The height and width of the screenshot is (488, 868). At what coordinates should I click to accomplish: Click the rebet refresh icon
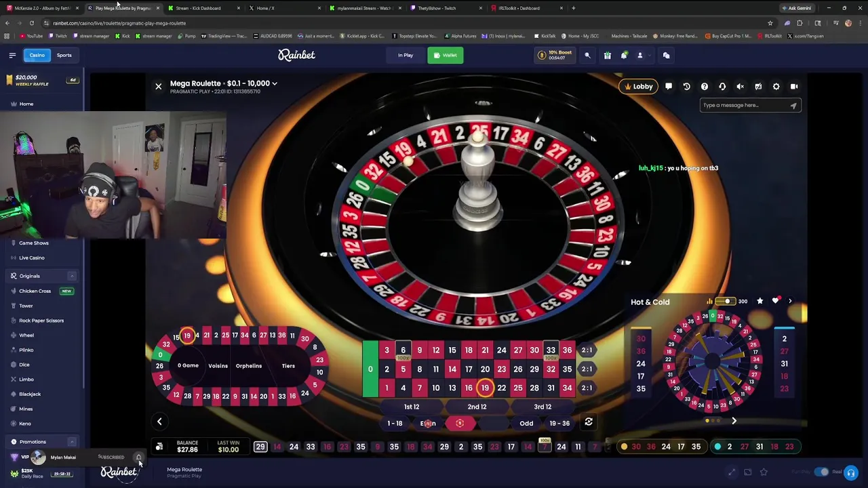(589, 422)
